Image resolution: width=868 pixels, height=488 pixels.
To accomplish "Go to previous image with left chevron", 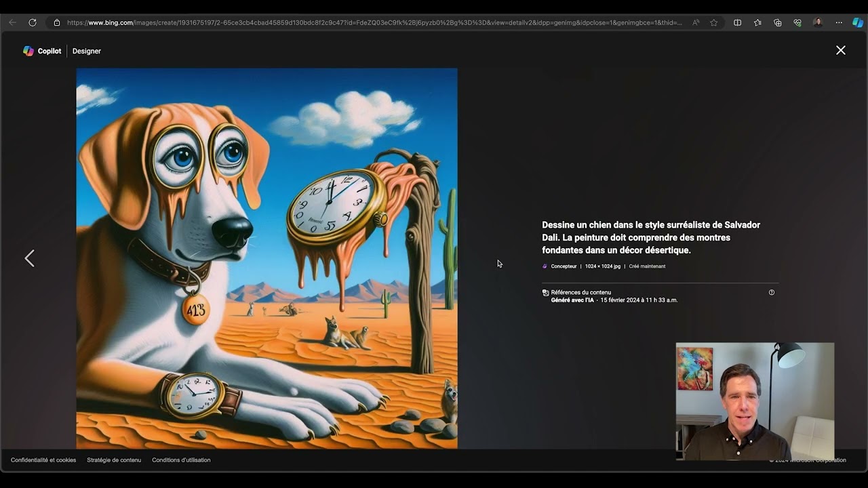I will pyautogui.click(x=29, y=258).
